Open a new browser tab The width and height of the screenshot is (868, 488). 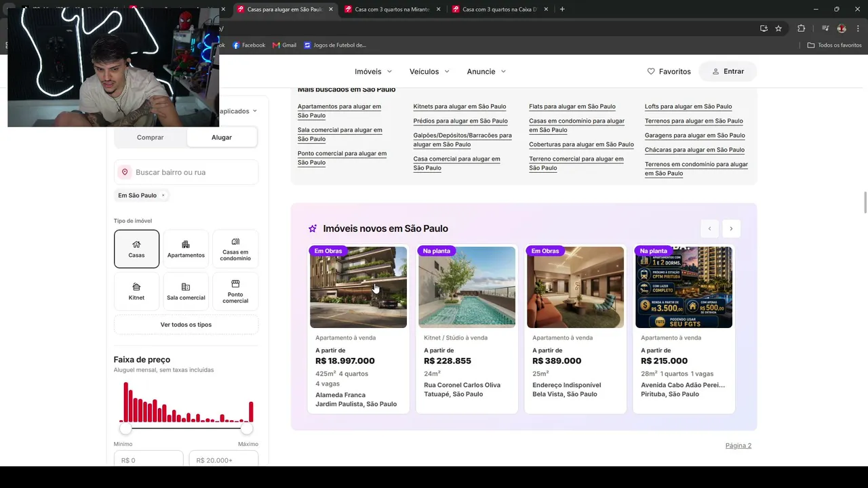562,9
